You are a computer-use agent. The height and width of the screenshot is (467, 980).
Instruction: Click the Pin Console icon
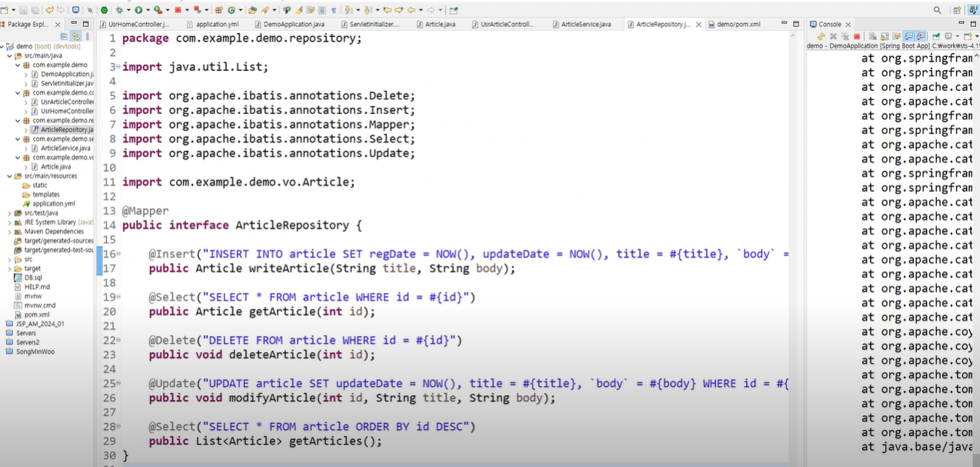(x=936, y=36)
